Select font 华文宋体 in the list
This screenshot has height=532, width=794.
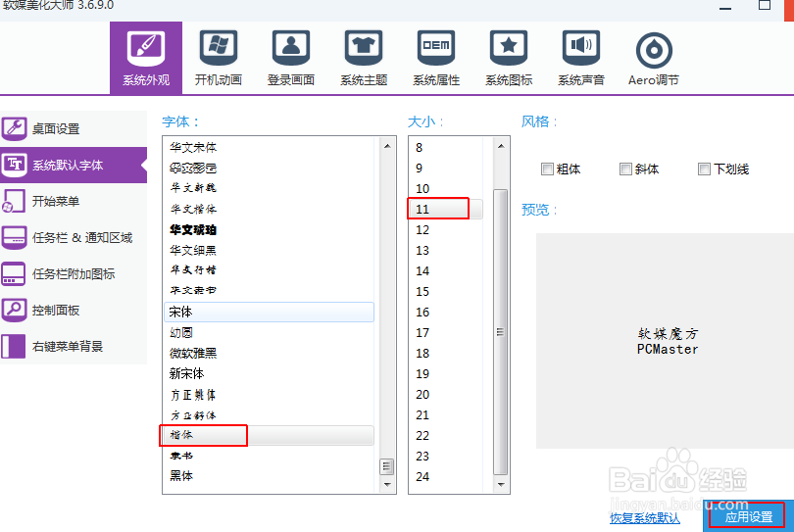point(269,147)
